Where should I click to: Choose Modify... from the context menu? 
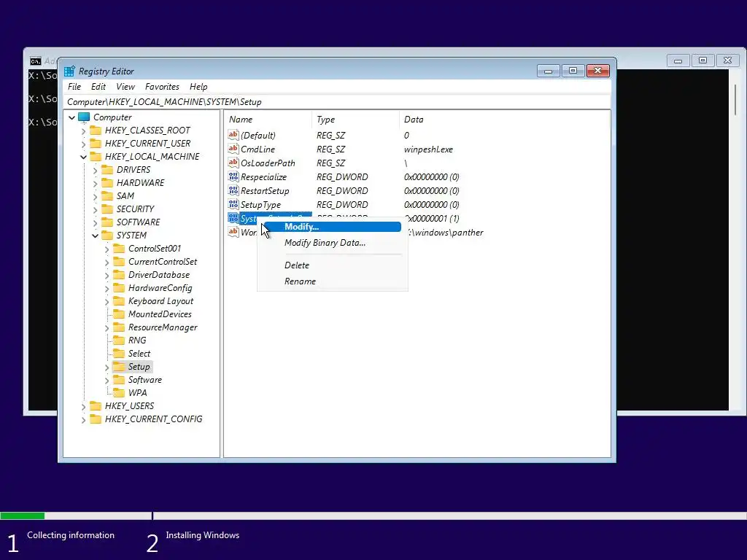(332, 227)
